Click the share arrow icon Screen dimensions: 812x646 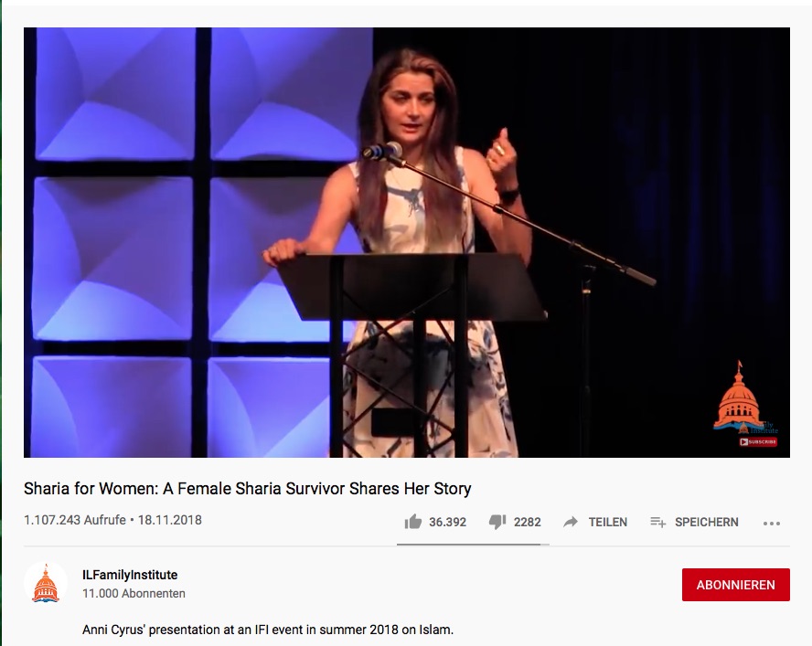[571, 522]
